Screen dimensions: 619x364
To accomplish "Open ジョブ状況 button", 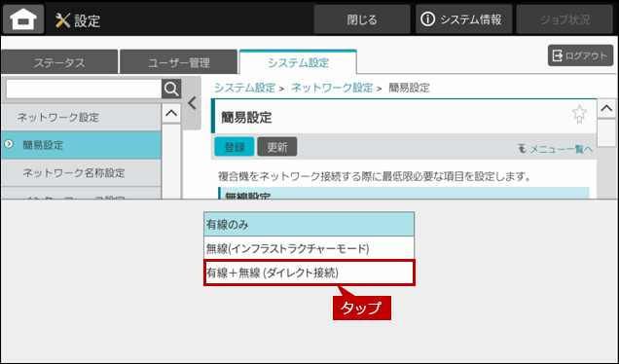I will (564, 19).
